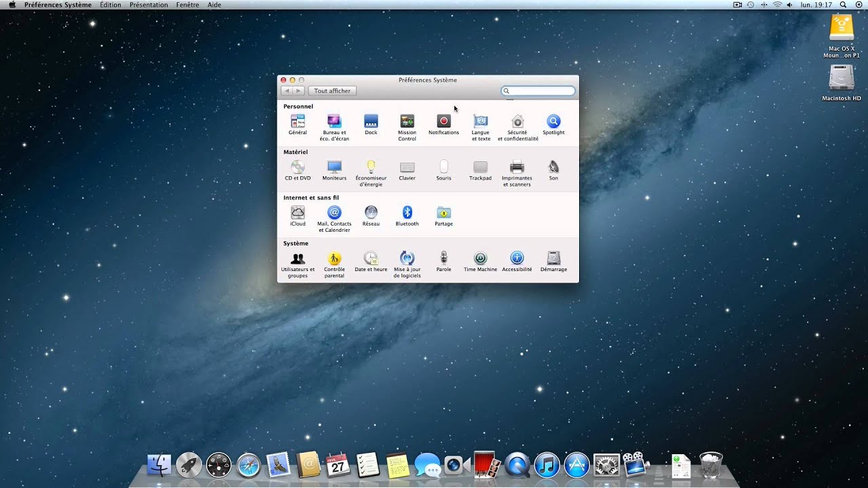Open the Clavier preference pane
868x488 pixels.
pyautogui.click(x=407, y=170)
